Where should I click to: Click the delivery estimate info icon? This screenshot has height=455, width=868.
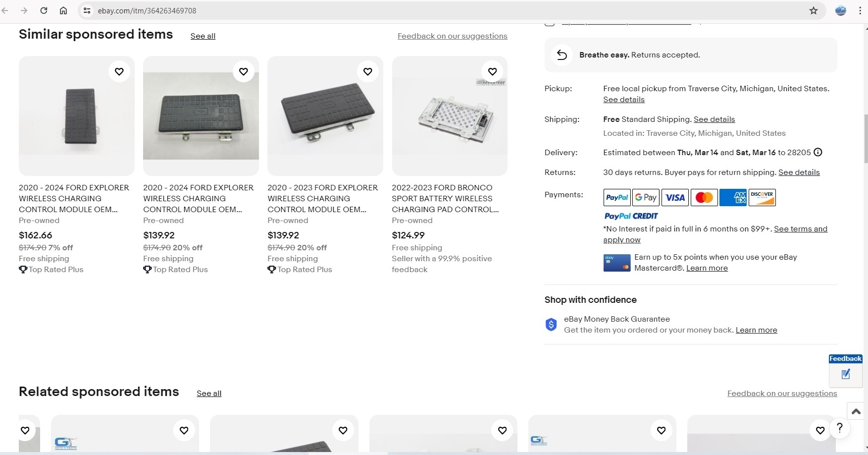pos(818,153)
